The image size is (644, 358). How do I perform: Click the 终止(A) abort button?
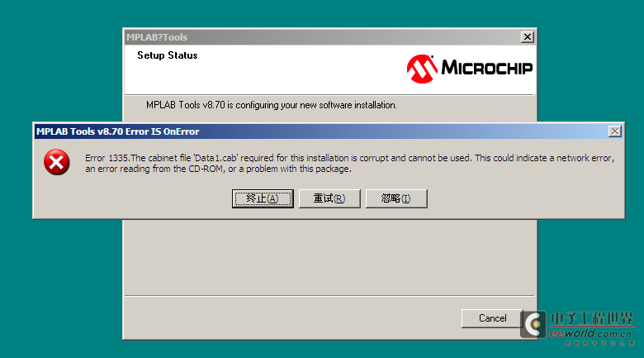(263, 198)
